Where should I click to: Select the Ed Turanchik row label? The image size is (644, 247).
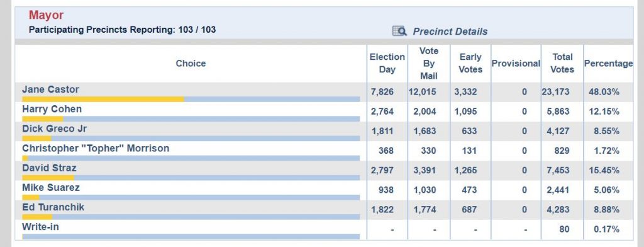pos(53,207)
